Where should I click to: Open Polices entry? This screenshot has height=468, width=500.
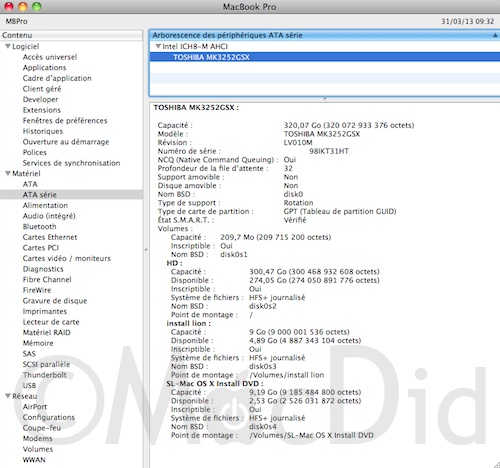click(x=35, y=152)
